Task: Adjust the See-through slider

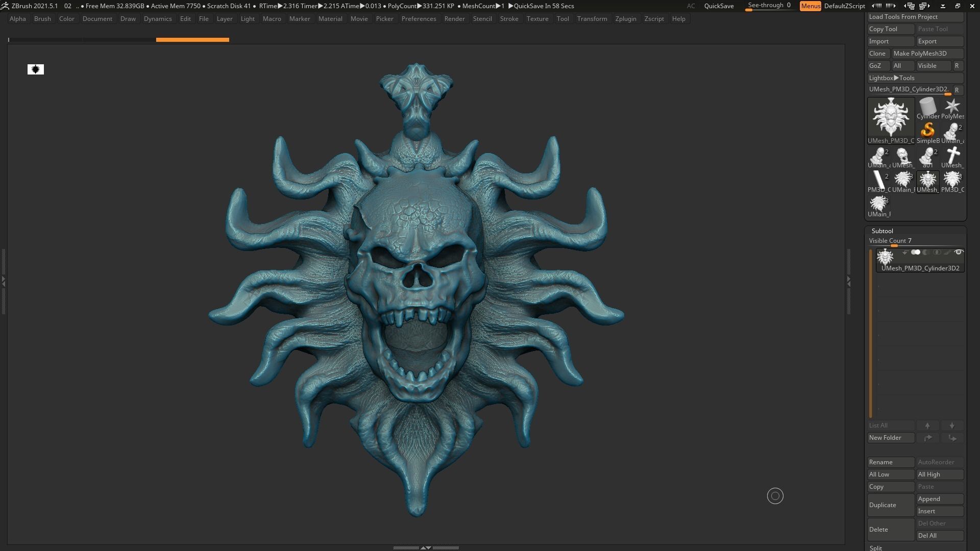Action: tap(769, 6)
